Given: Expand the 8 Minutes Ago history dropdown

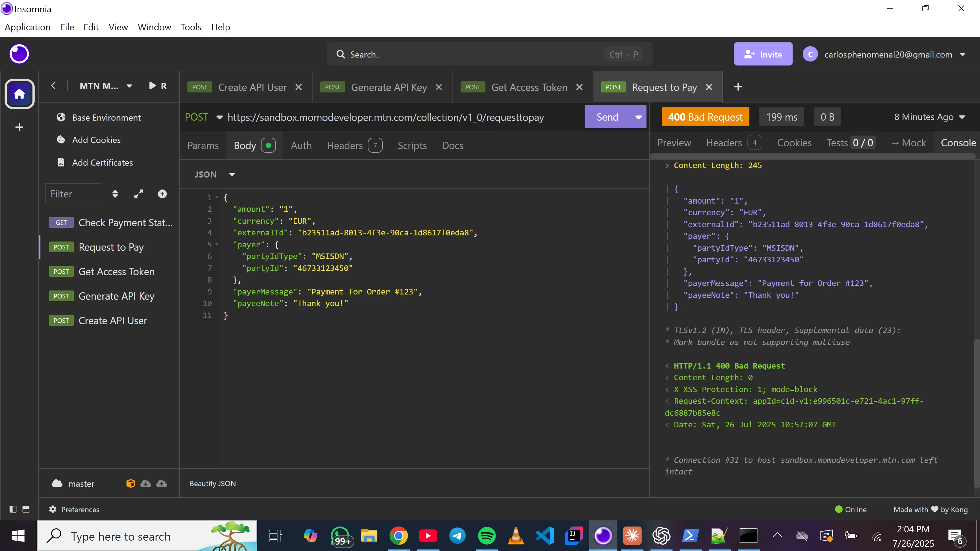Looking at the screenshot, I should [929, 117].
